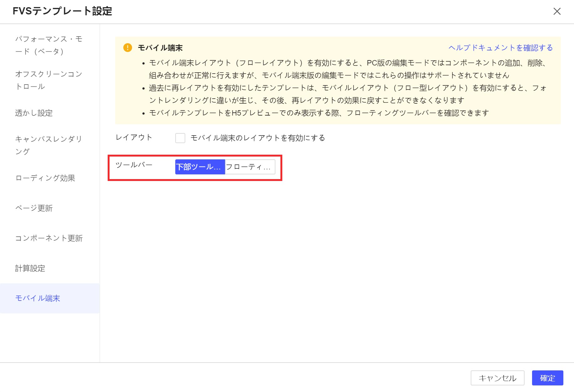The width and height of the screenshot is (574, 392).
Task: Open ヘルプドキュメントを確認する link
Action: [500, 48]
